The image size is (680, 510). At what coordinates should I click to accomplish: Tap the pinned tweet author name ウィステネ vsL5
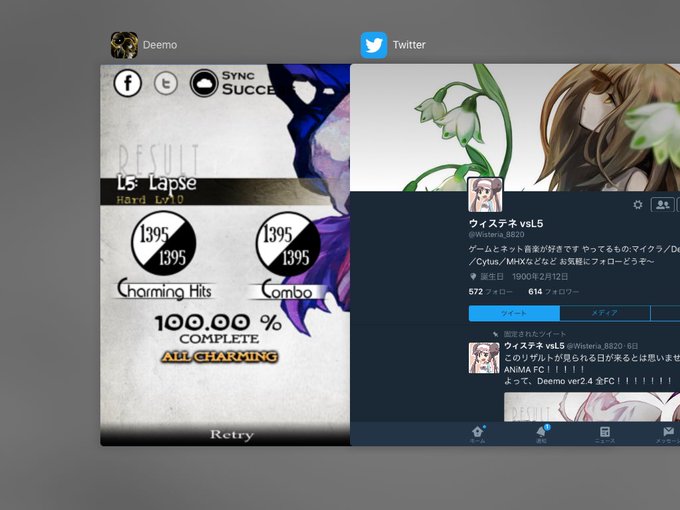click(x=534, y=346)
